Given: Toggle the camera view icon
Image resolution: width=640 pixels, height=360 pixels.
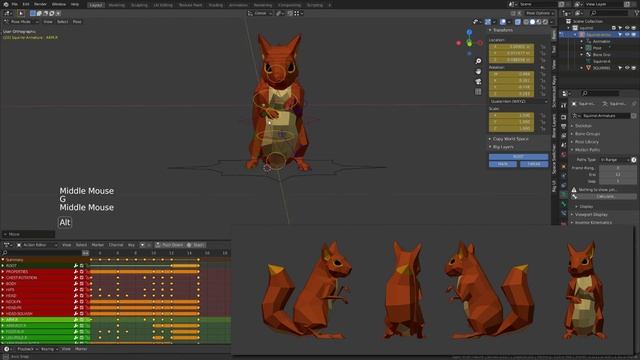Looking at the screenshot, I should point(478,82).
